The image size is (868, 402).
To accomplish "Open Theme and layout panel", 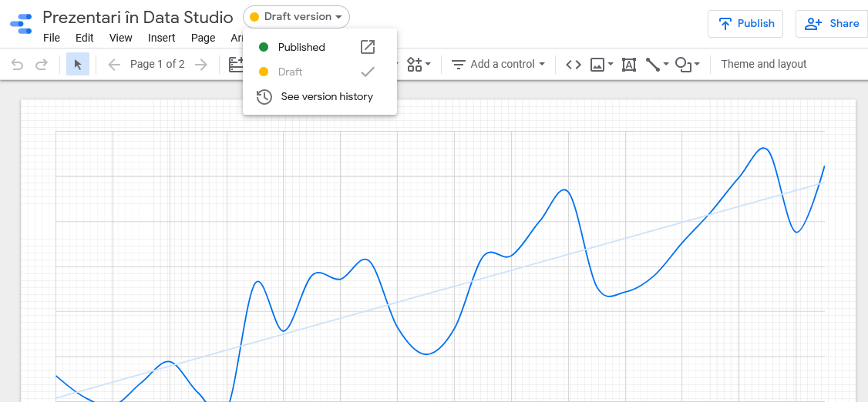I will [x=763, y=64].
